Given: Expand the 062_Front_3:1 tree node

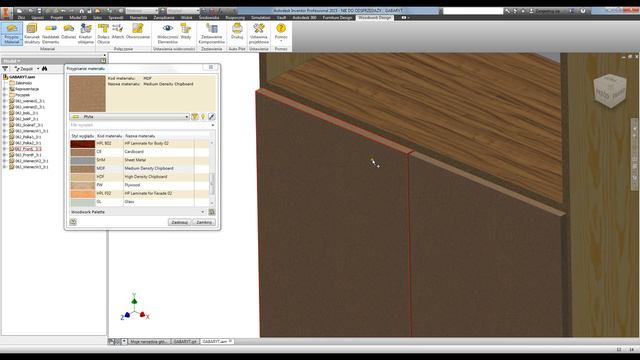Looking at the screenshot, I should point(5,149).
